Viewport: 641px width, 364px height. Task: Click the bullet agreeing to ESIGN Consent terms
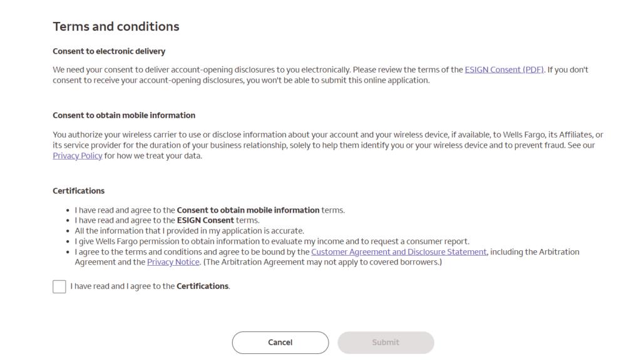[167, 220]
